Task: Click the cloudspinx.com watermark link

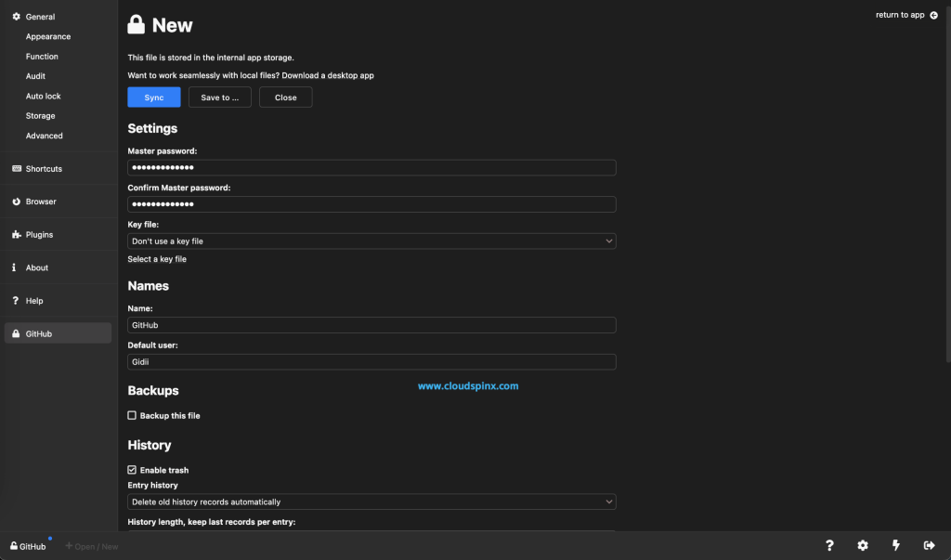Action: pos(469,385)
